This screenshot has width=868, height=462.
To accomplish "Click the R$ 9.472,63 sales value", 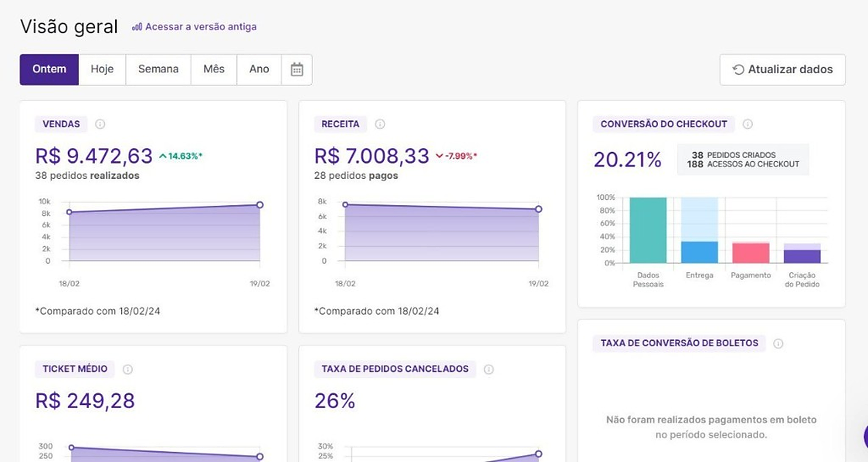I will click(94, 156).
